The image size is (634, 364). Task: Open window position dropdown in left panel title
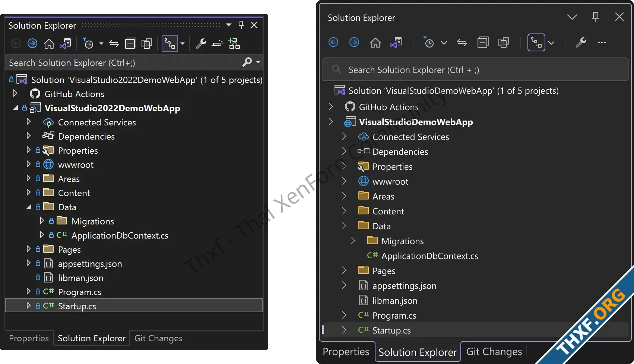point(229,25)
